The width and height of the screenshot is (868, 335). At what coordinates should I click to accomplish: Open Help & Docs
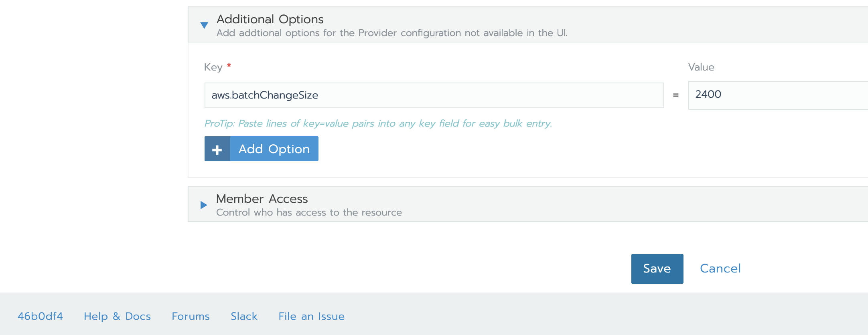point(117,316)
